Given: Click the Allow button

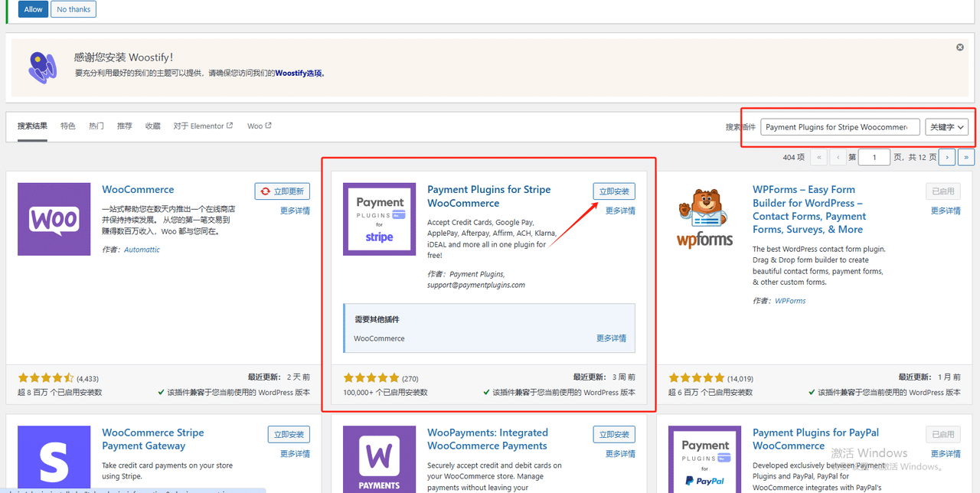Looking at the screenshot, I should (x=33, y=9).
